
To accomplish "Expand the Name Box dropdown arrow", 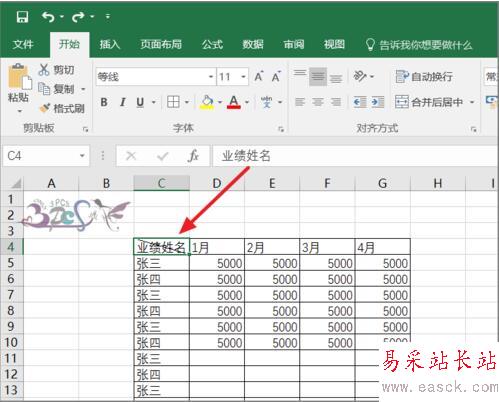I will (82, 156).
